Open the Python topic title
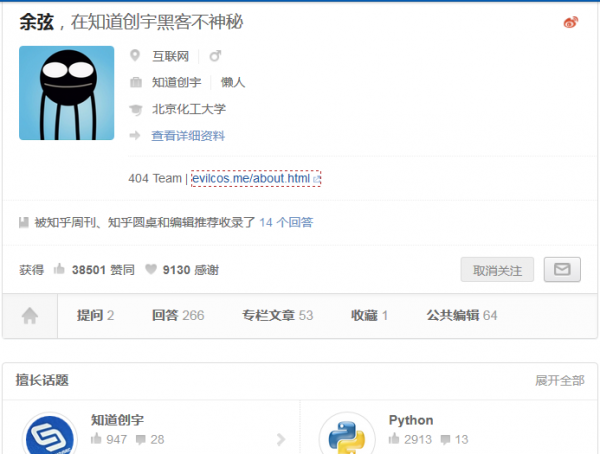This screenshot has width=600, height=454. [411, 420]
